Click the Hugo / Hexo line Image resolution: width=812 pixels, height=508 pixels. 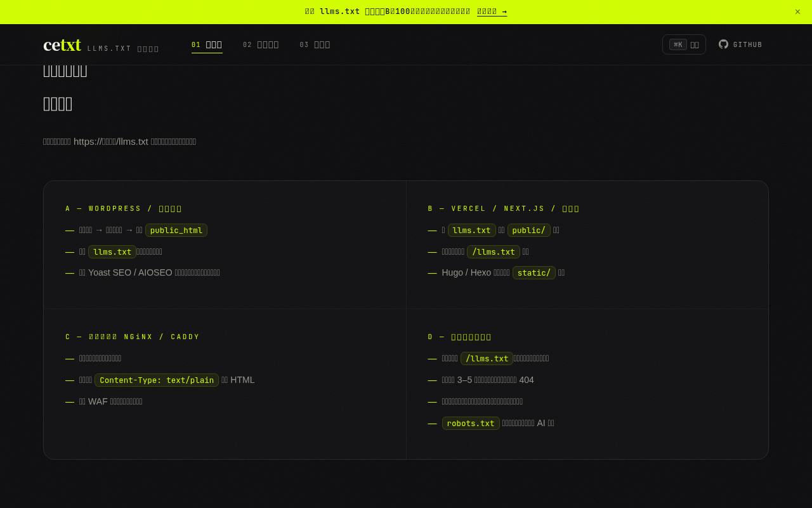click(503, 272)
